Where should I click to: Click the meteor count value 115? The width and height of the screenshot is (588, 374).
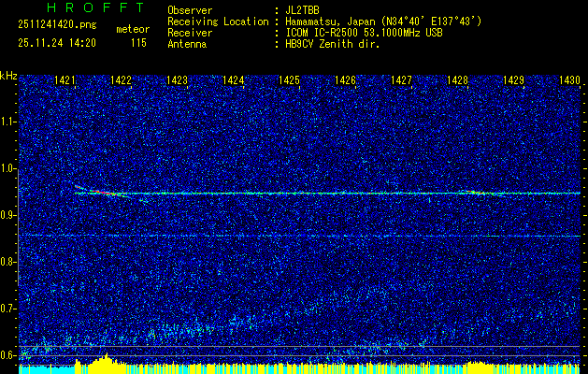(138, 43)
